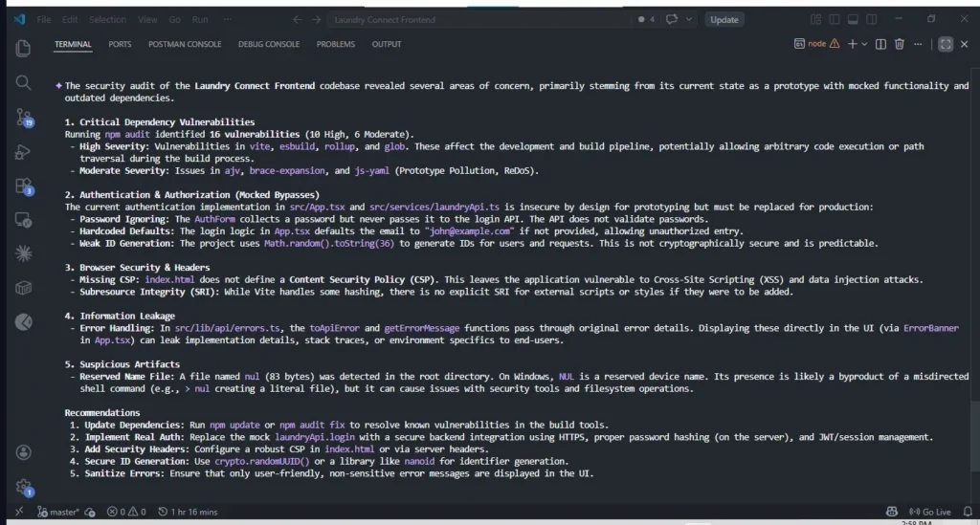Click the VS Code logo icon

(x=19, y=19)
